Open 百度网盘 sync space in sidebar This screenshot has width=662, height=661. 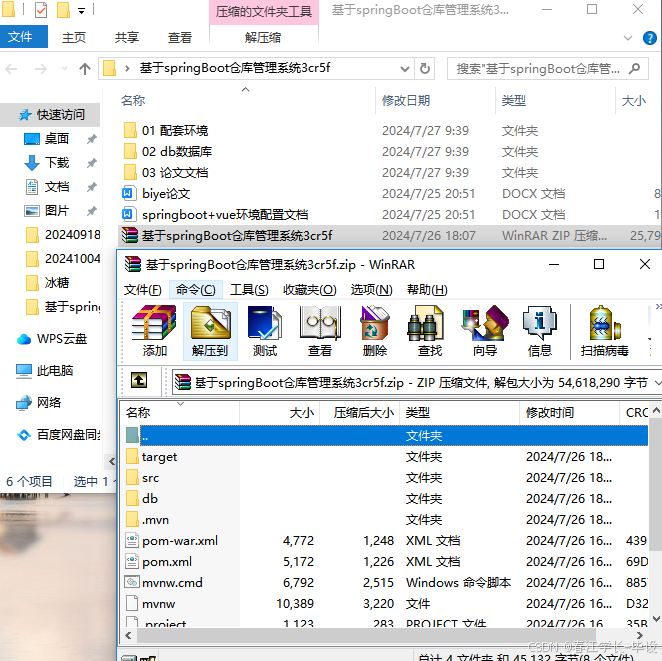point(59,434)
